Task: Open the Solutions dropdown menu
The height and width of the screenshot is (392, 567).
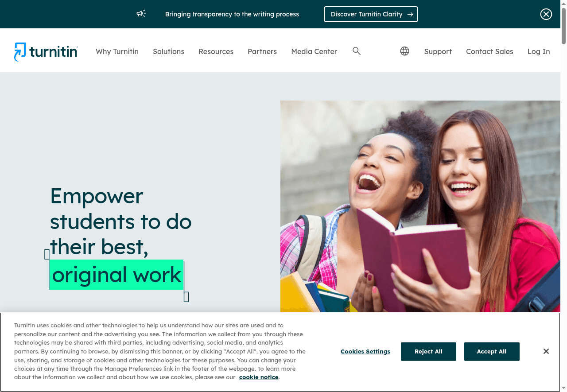Action: pos(168,51)
